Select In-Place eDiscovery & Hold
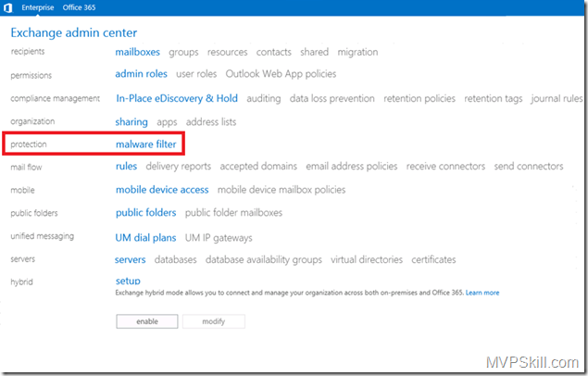 pyautogui.click(x=176, y=98)
